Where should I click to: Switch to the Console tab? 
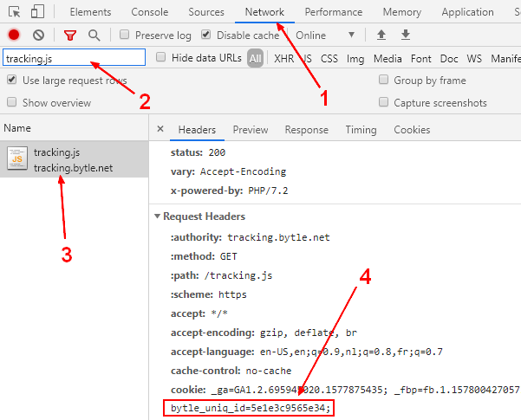[150, 12]
